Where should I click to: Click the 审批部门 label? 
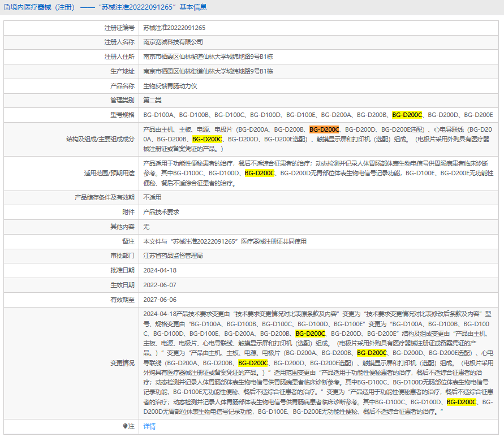pyautogui.click(x=122, y=256)
